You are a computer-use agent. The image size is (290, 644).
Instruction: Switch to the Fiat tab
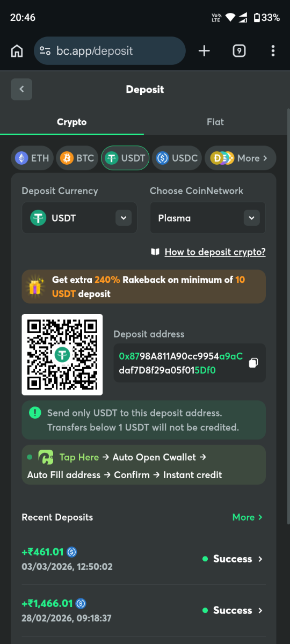coord(215,122)
